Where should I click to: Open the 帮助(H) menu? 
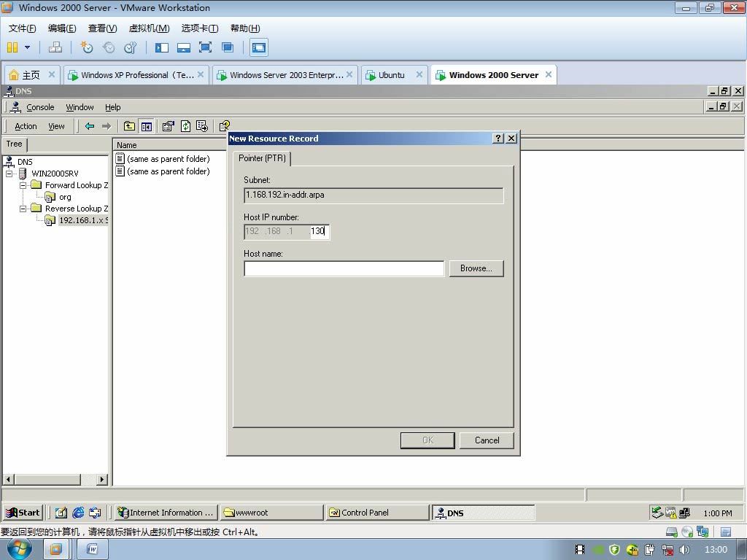pyautogui.click(x=245, y=28)
